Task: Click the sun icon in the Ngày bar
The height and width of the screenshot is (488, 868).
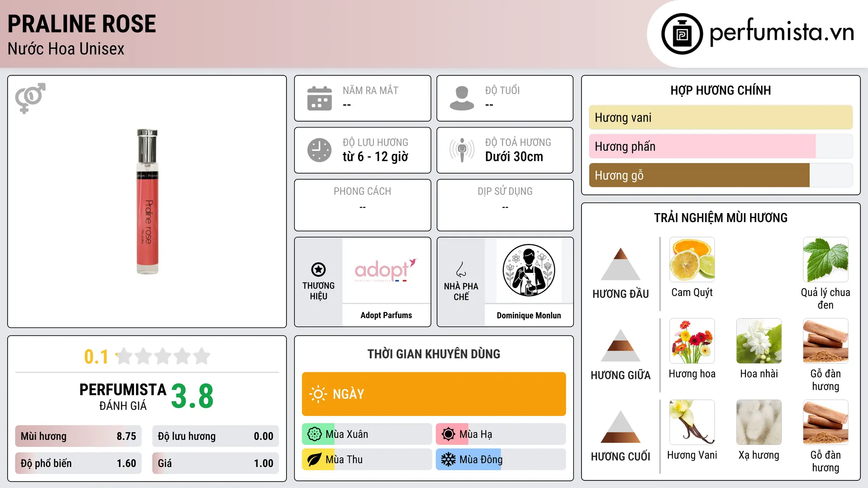Action: pyautogui.click(x=318, y=394)
